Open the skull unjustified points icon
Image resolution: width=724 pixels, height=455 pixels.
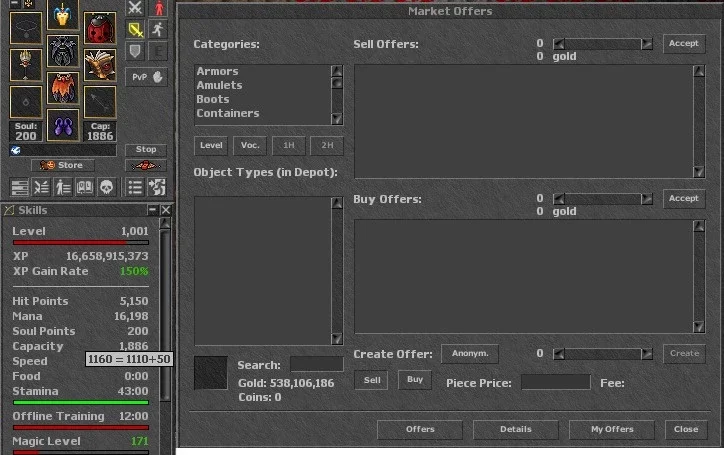tap(106, 187)
